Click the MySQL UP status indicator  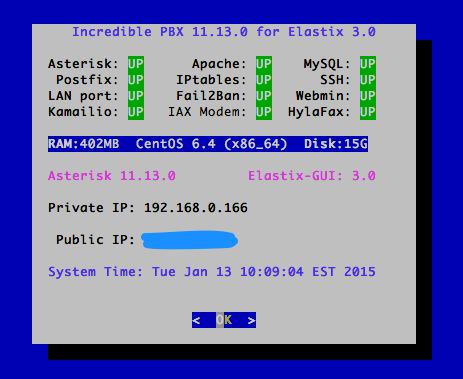[368, 64]
